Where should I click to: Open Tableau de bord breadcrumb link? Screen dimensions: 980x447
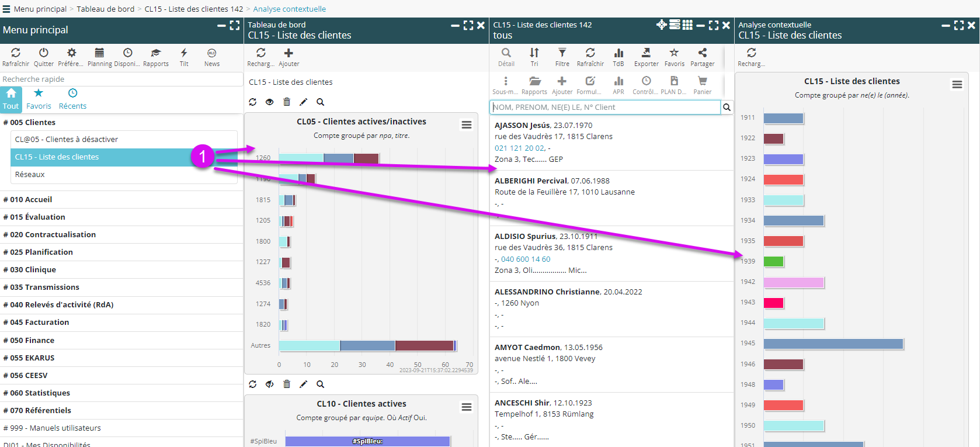click(x=105, y=9)
